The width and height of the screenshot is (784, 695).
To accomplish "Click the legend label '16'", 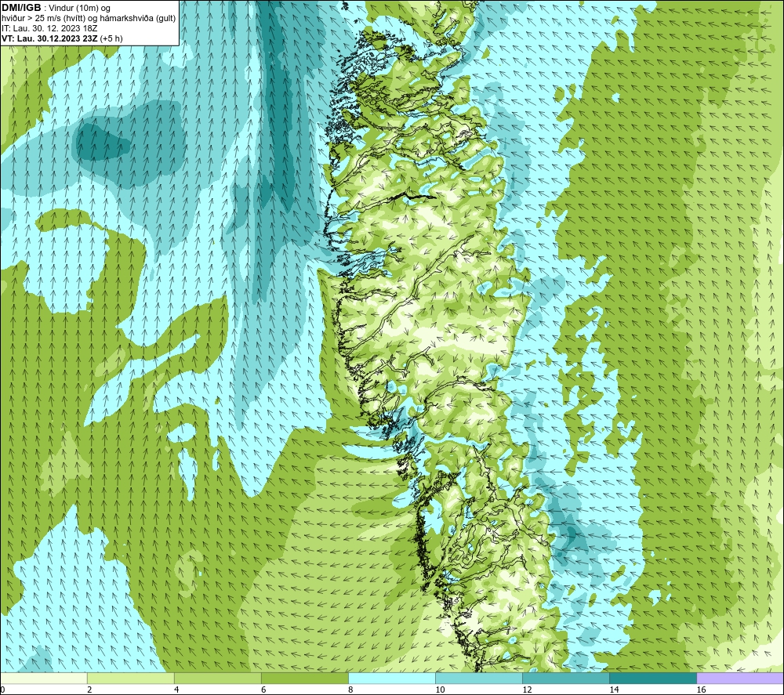I will pos(700,690).
